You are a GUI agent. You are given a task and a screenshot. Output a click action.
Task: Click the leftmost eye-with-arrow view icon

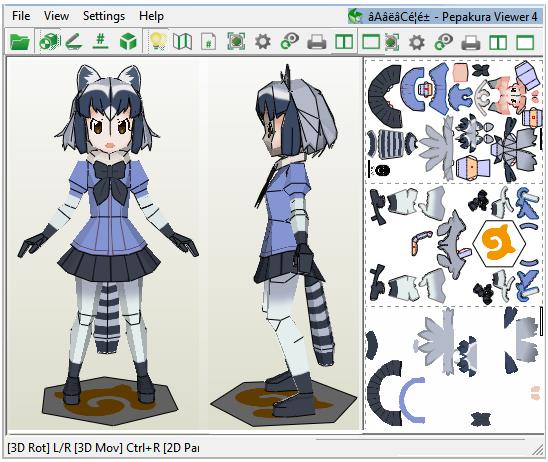289,42
